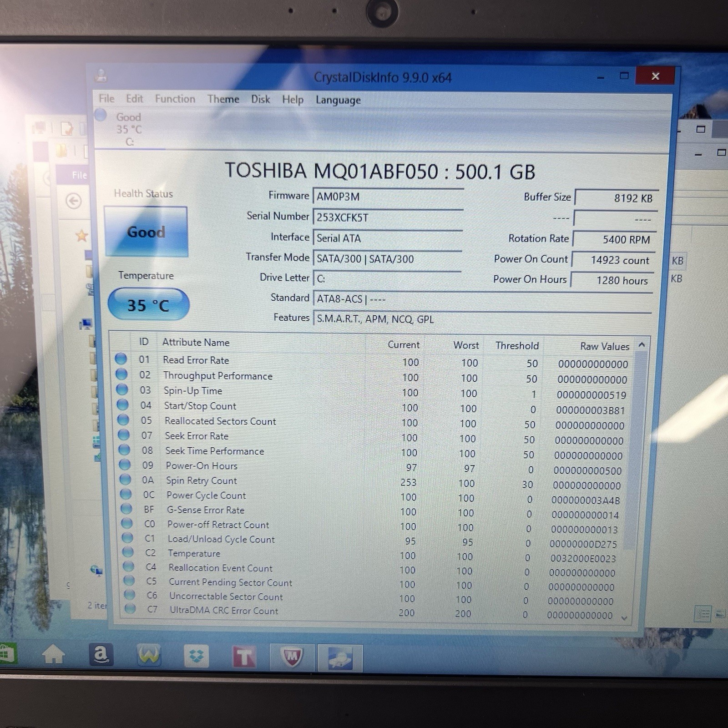
Task: Click the back arrow in the File Explorer window
Action: [74, 201]
